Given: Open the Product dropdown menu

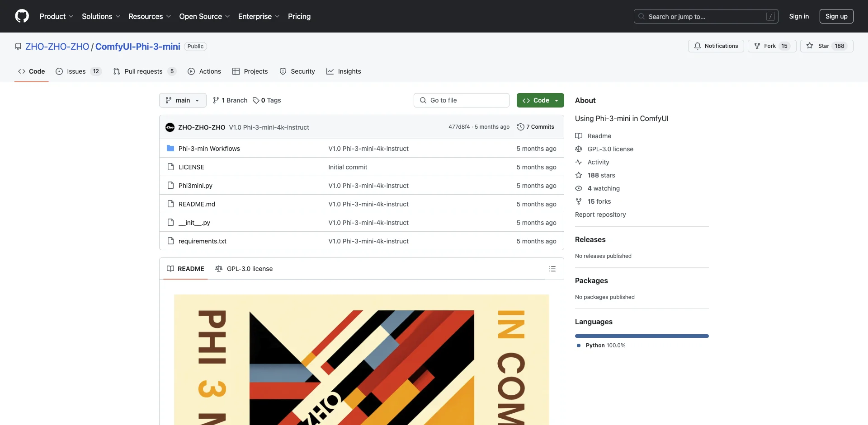Looking at the screenshot, I should click(x=56, y=16).
